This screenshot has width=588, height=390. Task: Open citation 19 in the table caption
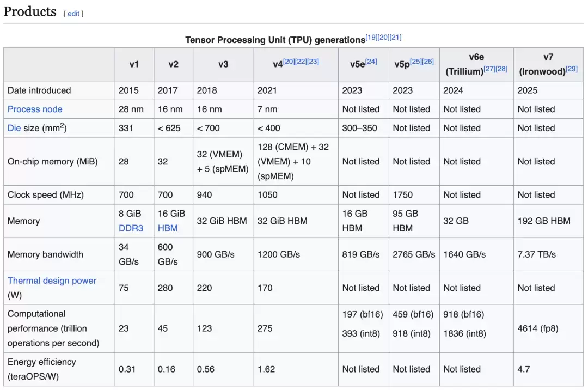coord(371,37)
